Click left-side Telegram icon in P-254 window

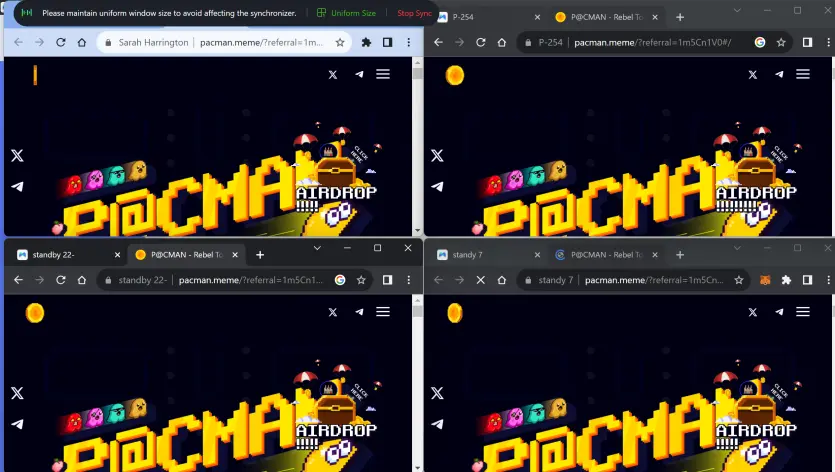coord(437,186)
